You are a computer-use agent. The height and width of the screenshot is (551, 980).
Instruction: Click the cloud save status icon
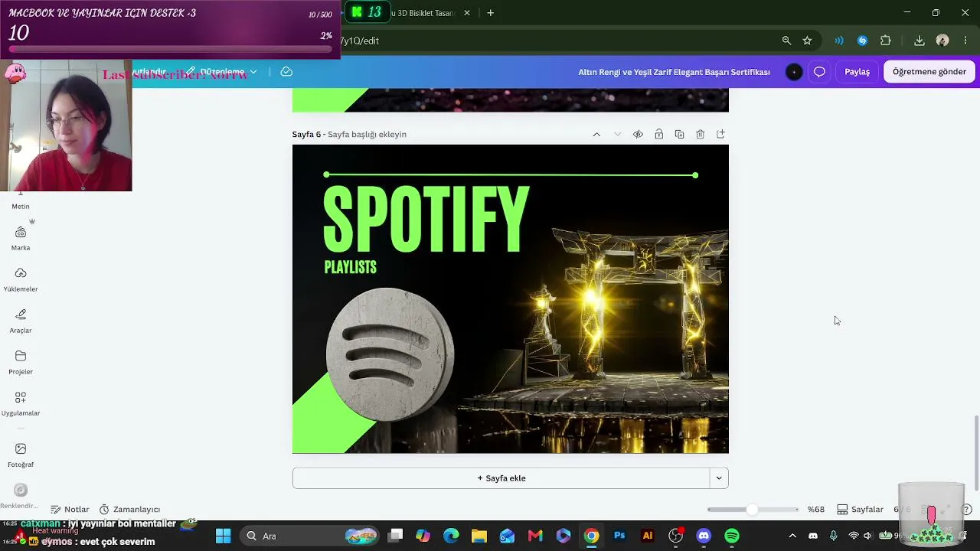pyautogui.click(x=286, y=71)
